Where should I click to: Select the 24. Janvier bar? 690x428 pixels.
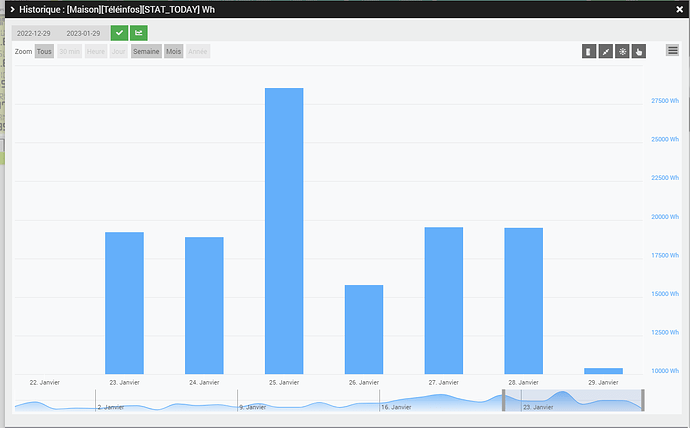point(204,306)
